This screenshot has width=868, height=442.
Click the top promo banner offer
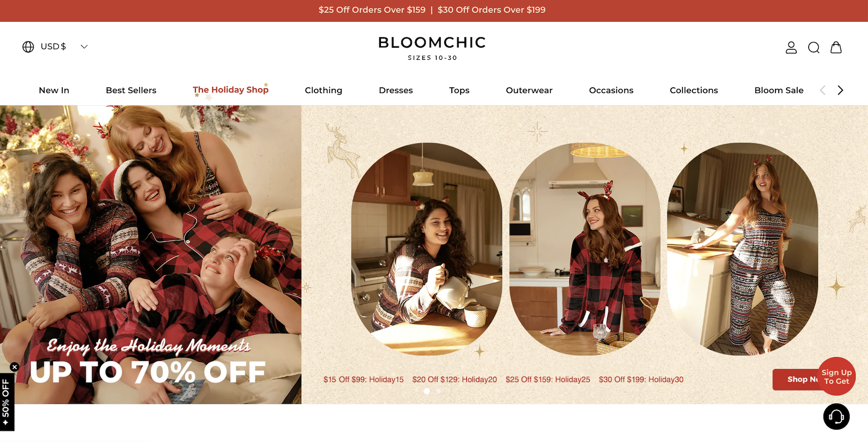pyautogui.click(x=432, y=10)
